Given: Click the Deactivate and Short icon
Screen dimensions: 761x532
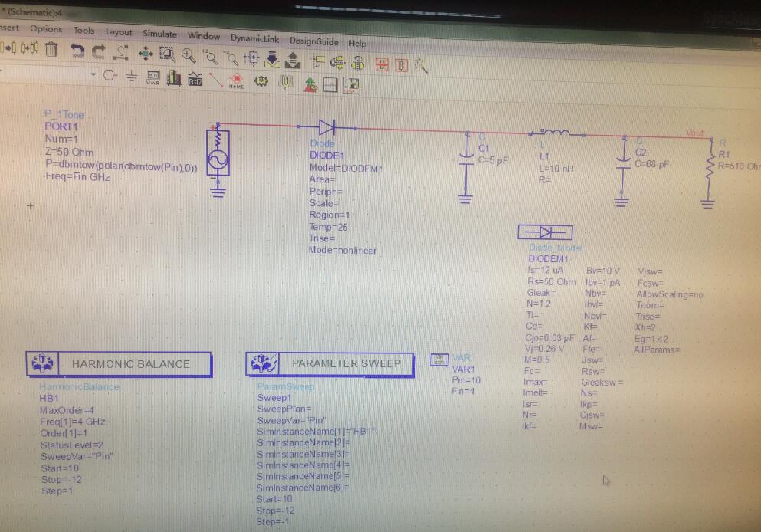Looking at the screenshot, I should (x=402, y=65).
